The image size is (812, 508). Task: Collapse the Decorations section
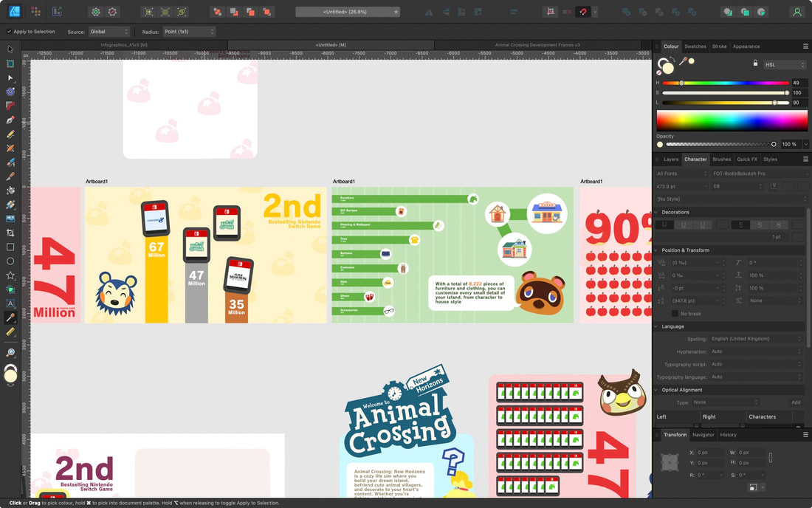[x=657, y=212]
